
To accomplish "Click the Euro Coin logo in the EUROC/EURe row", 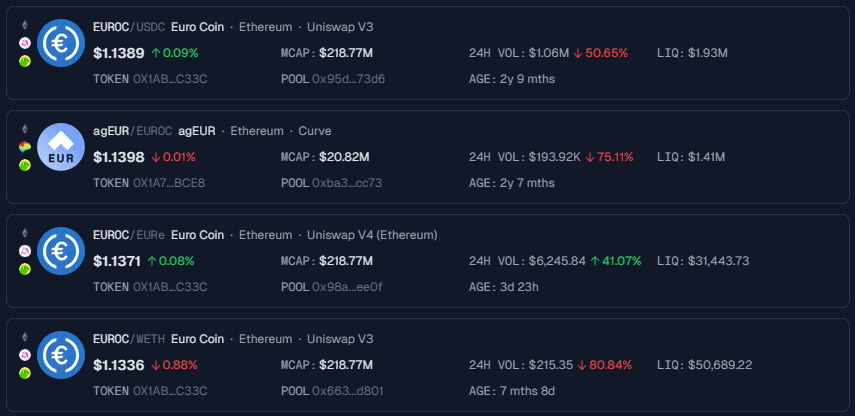I will pyautogui.click(x=61, y=251).
